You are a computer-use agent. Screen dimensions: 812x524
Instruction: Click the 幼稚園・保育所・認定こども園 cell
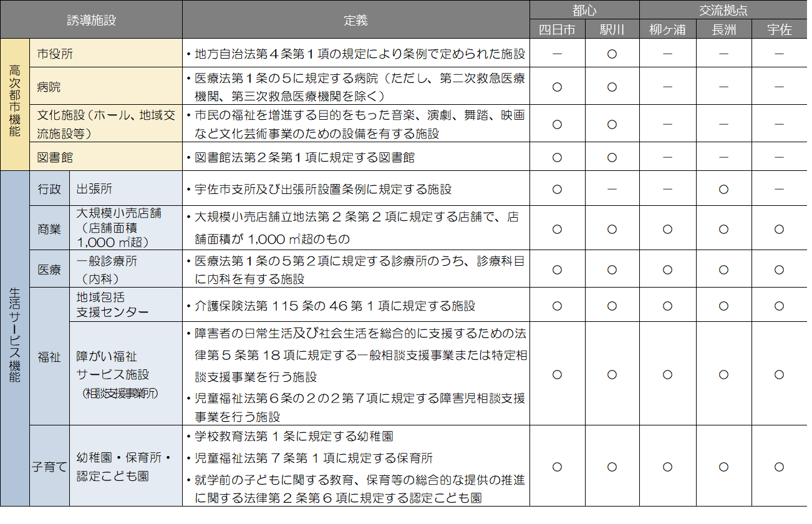coord(126,467)
